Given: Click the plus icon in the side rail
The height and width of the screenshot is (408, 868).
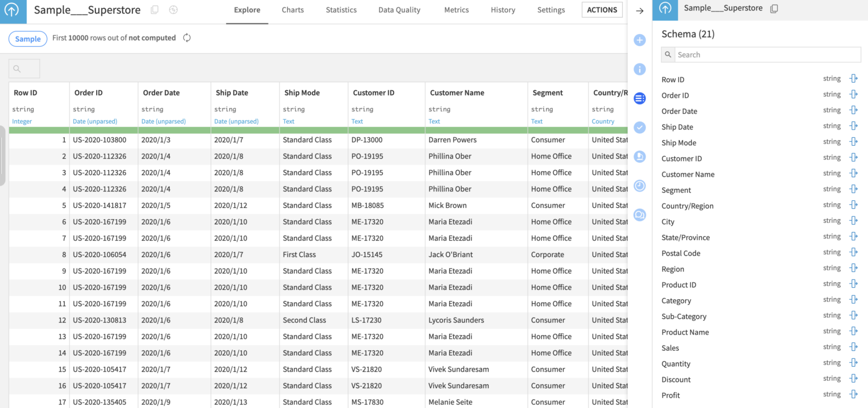Looking at the screenshot, I should point(639,40).
